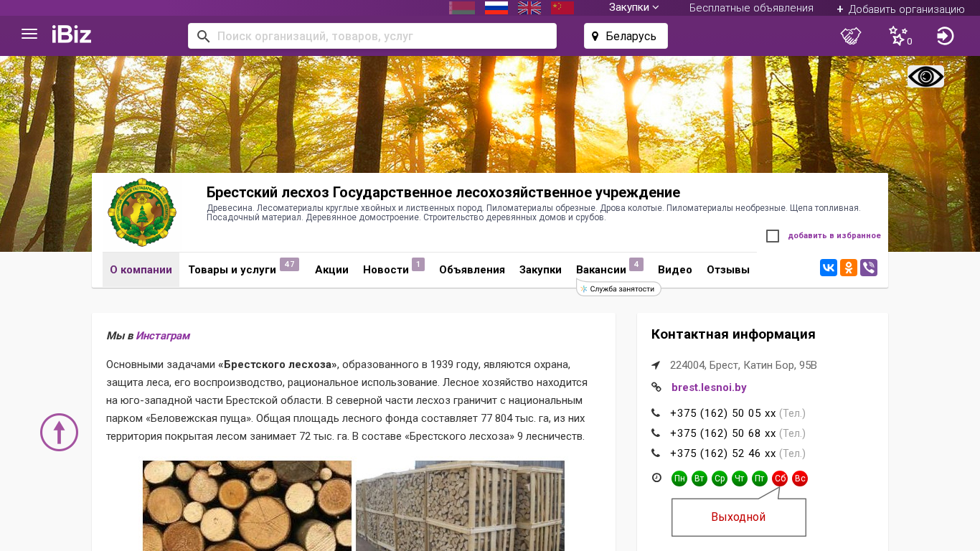Check the 'добавить в избранное' checkbox
This screenshot has width=980, height=551.
(x=773, y=236)
